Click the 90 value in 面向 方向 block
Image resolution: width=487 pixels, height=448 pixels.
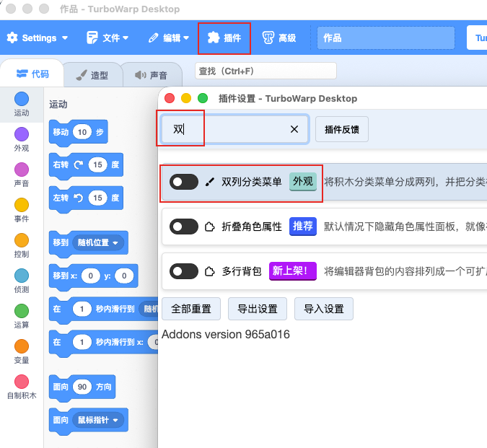(82, 387)
